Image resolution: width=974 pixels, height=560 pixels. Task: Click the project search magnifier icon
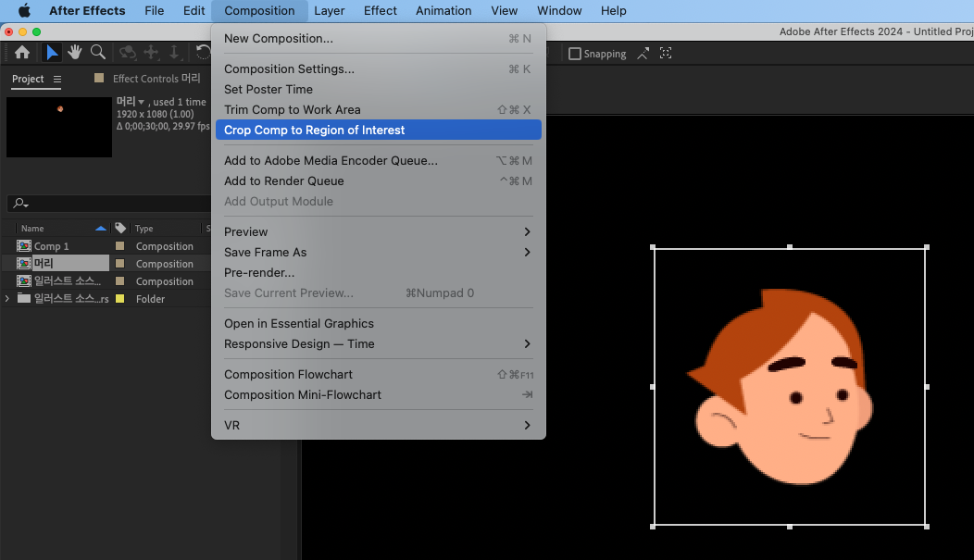pos(20,203)
